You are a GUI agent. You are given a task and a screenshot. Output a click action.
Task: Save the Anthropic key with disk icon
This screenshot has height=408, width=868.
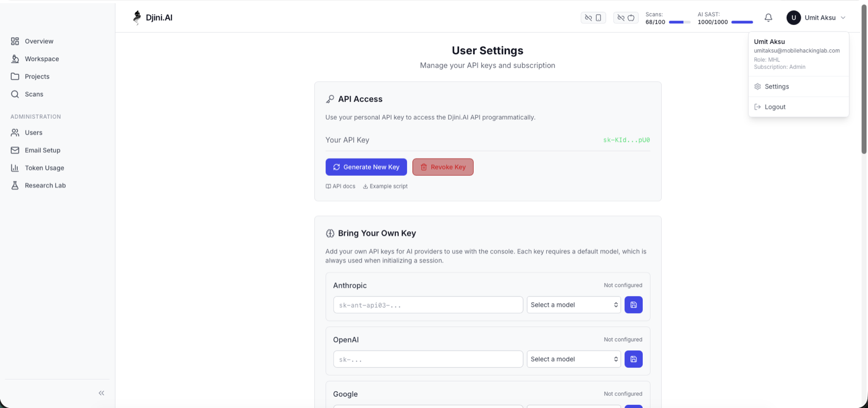click(x=634, y=305)
